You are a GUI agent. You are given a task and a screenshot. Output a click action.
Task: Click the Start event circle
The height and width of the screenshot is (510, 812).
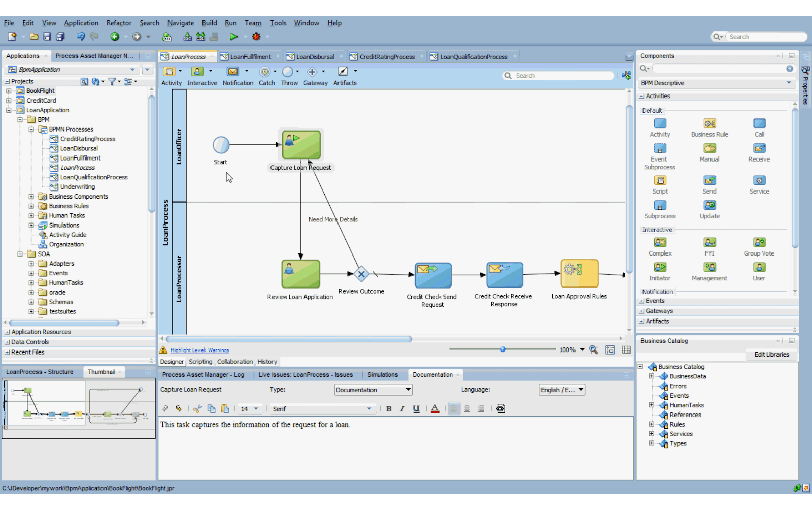(x=221, y=145)
